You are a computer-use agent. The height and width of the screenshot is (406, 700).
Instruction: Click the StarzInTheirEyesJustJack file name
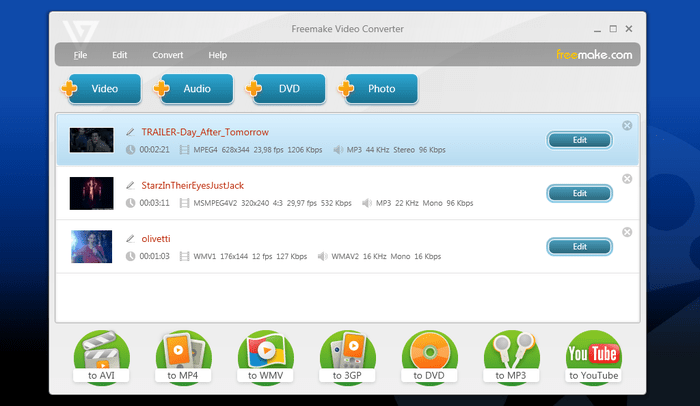click(x=192, y=185)
